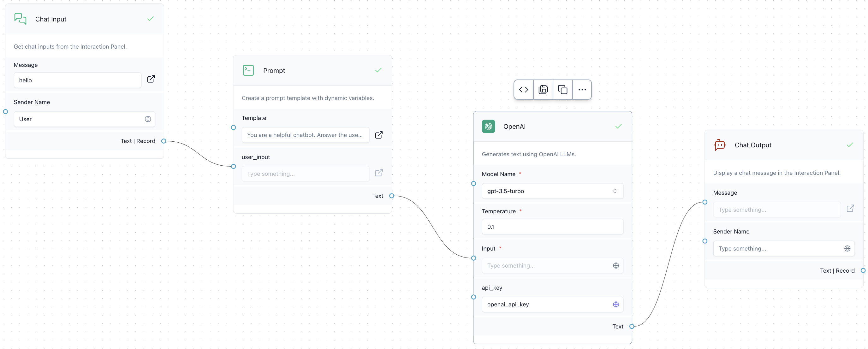The width and height of the screenshot is (868, 349).
Task: Select the OpenAI node title
Action: coord(514,126)
